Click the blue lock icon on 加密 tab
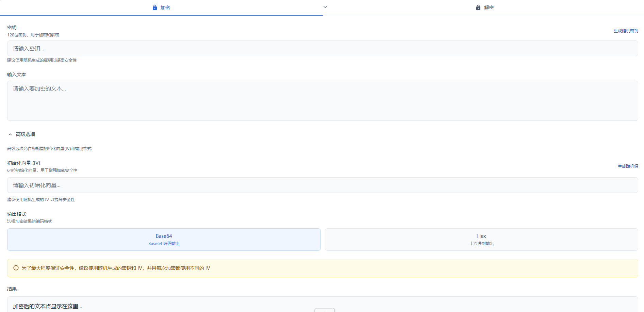This screenshot has height=312, width=644. [155, 7]
